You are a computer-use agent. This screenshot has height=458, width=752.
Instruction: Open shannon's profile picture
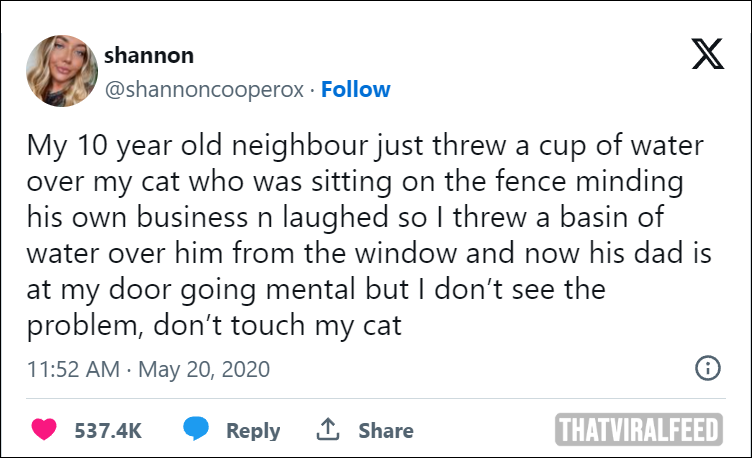62,71
